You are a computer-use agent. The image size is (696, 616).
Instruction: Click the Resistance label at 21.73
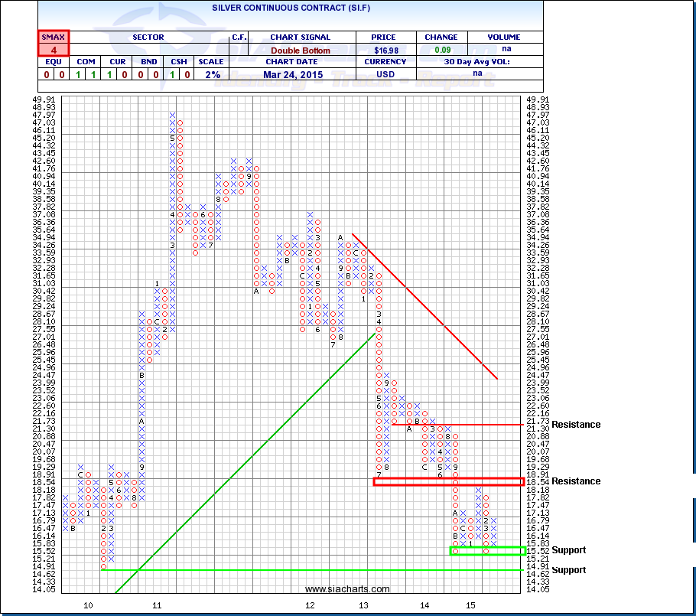(576, 425)
